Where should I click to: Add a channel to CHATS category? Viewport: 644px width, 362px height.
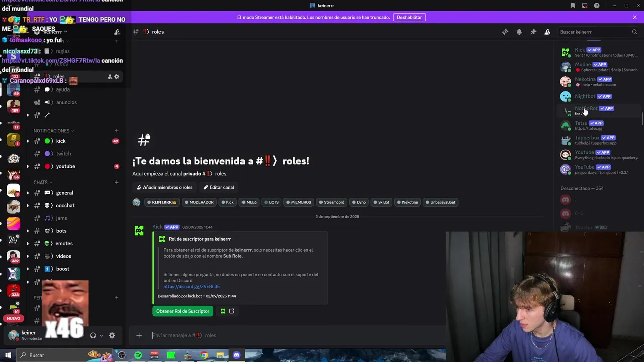tap(117, 183)
